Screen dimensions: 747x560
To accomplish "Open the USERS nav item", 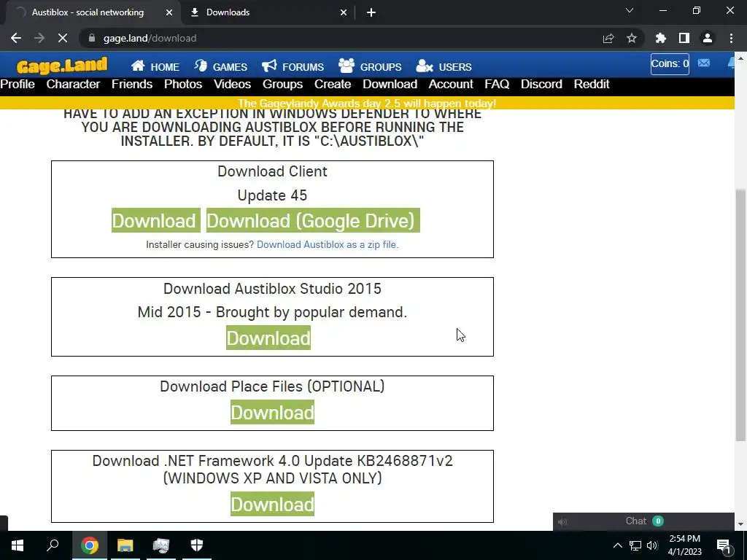I will 444,66.
